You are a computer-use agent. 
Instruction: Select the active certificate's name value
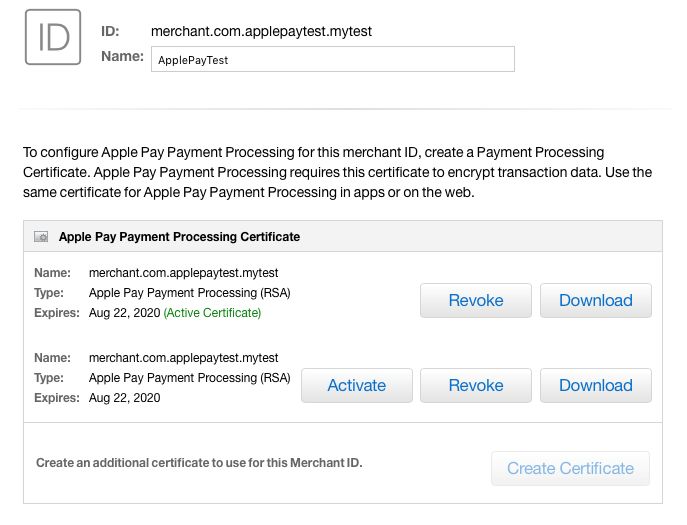click(x=183, y=272)
